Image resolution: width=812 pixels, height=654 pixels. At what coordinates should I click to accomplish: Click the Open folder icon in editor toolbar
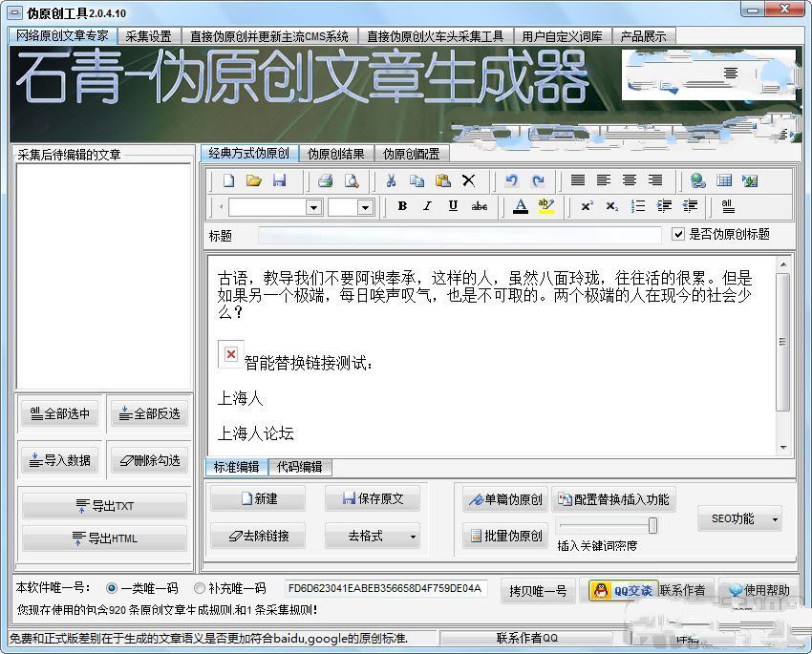tap(254, 180)
